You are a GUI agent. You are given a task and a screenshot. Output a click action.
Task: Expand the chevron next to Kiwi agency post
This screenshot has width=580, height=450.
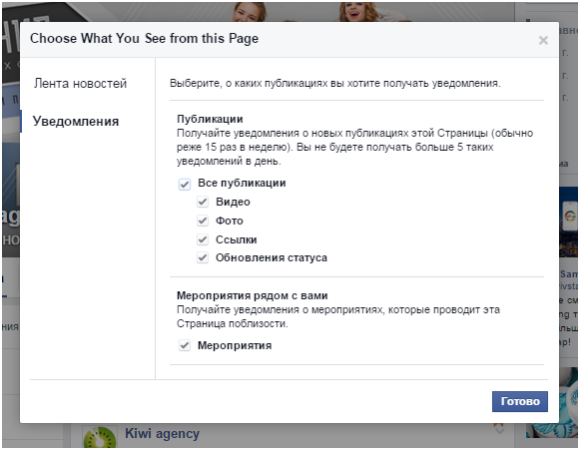499,430
